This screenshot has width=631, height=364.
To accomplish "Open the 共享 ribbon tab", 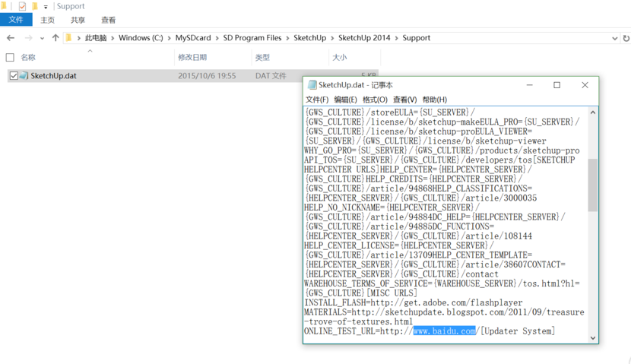I will [78, 20].
